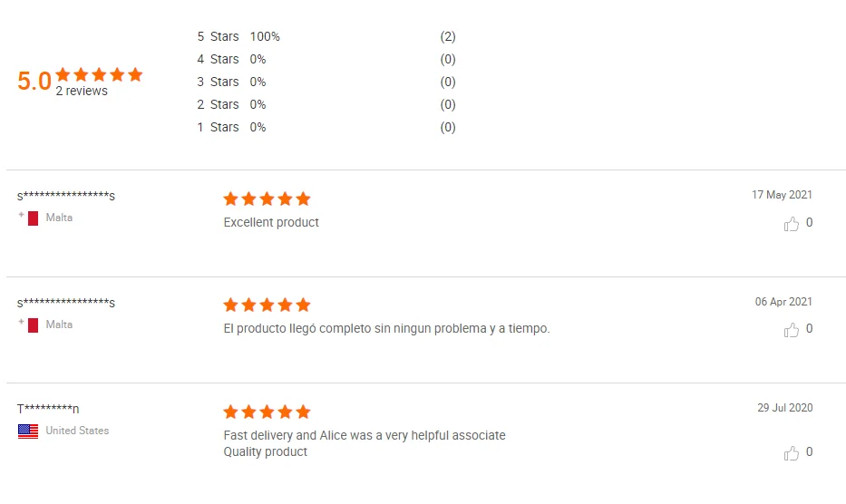846x504 pixels.
Task: Click the United States flag icon
Action: pos(28,431)
